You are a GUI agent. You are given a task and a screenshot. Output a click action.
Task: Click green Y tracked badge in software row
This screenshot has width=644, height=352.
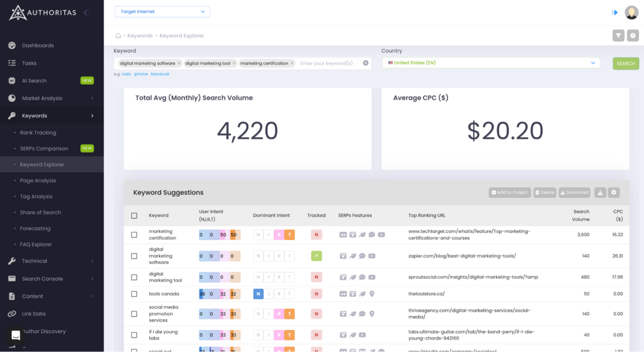pos(317,256)
